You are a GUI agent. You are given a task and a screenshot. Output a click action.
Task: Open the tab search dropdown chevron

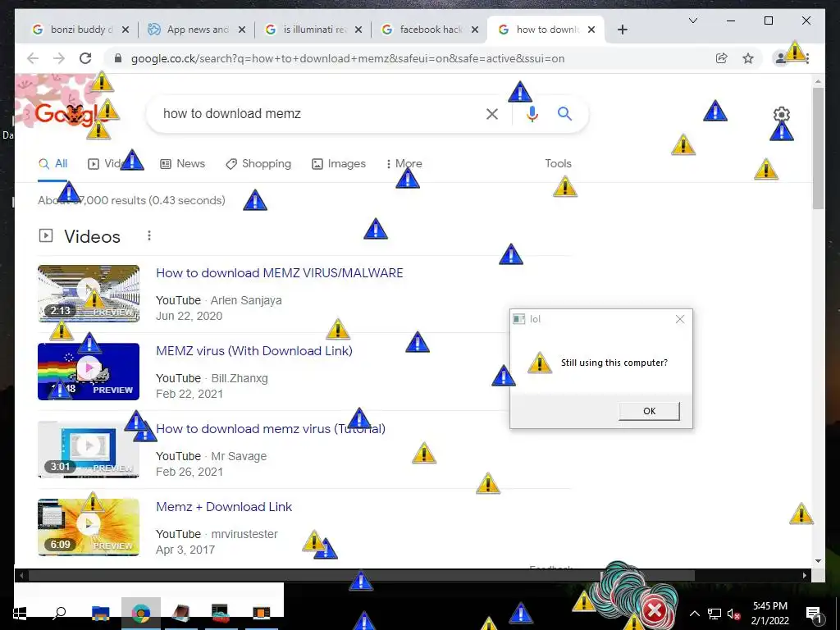coord(692,21)
